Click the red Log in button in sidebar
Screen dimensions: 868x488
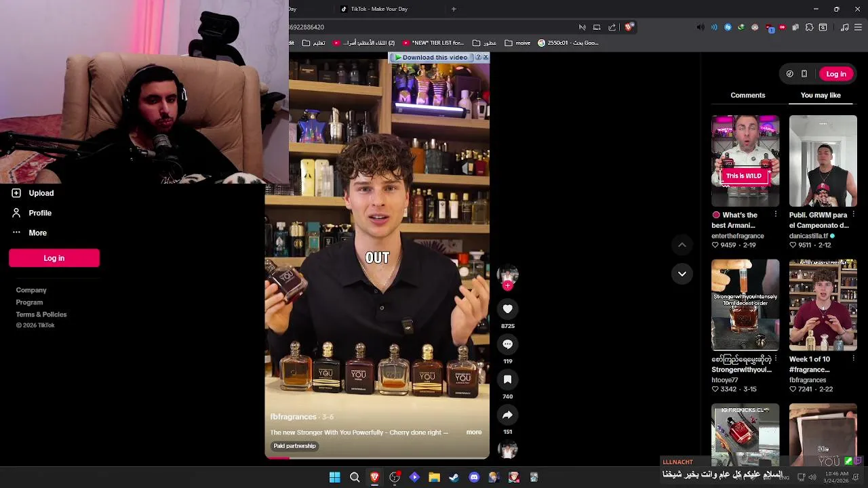click(54, 258)
